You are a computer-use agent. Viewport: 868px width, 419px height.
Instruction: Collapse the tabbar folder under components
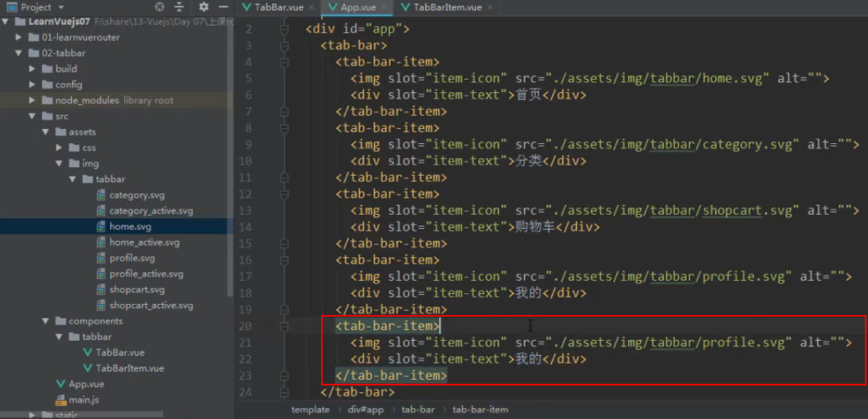point(59,337)
